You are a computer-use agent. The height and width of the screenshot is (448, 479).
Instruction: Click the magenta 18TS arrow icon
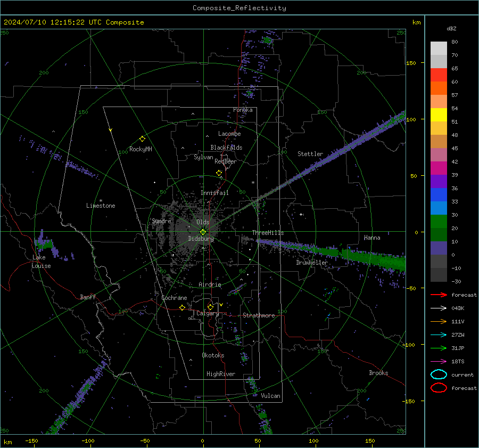click(x=439, y=362)
